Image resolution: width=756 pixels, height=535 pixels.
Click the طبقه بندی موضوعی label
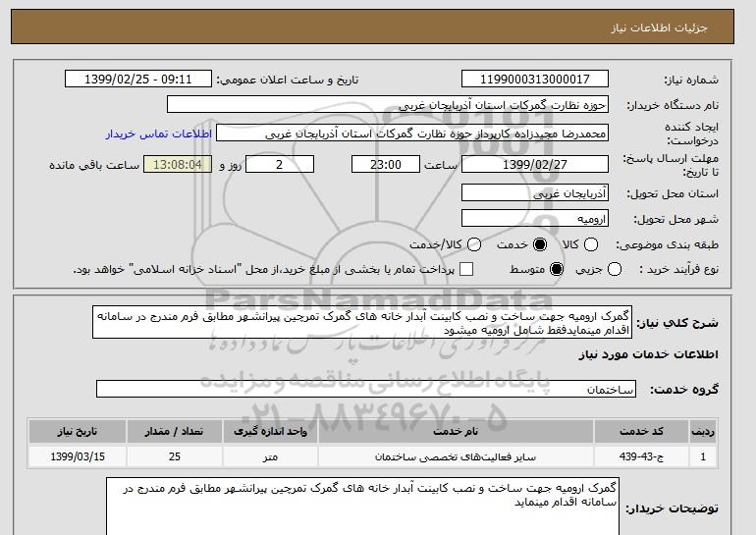[668, 244]
